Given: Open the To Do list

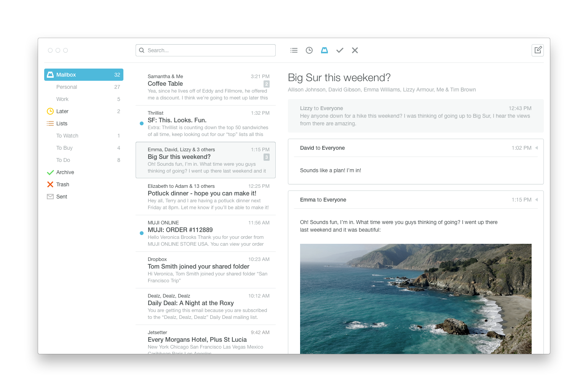Looking at the screenshot, I should pos(84,160).
